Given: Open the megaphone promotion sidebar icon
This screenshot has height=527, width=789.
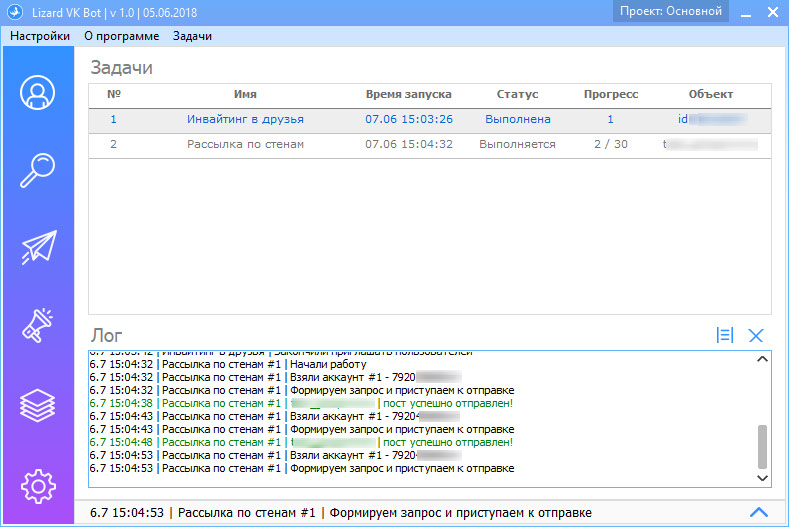Looking at the screenshot, I should pyautogui.click(x=37, y=327).
